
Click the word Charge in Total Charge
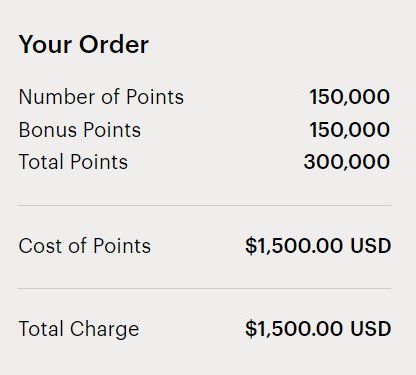coord(104,329)
